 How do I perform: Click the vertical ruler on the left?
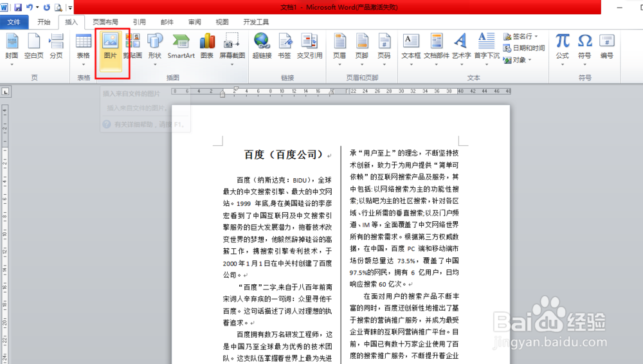pos(5,234)
